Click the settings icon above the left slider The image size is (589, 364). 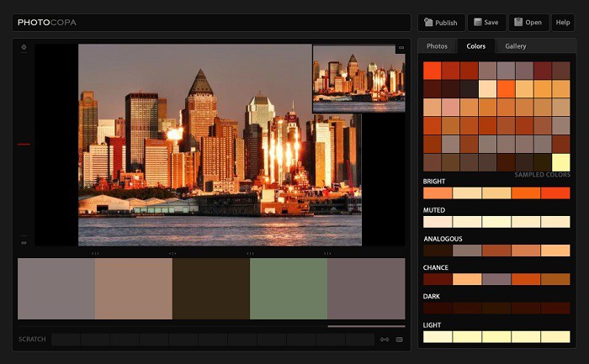coord(24,48)
